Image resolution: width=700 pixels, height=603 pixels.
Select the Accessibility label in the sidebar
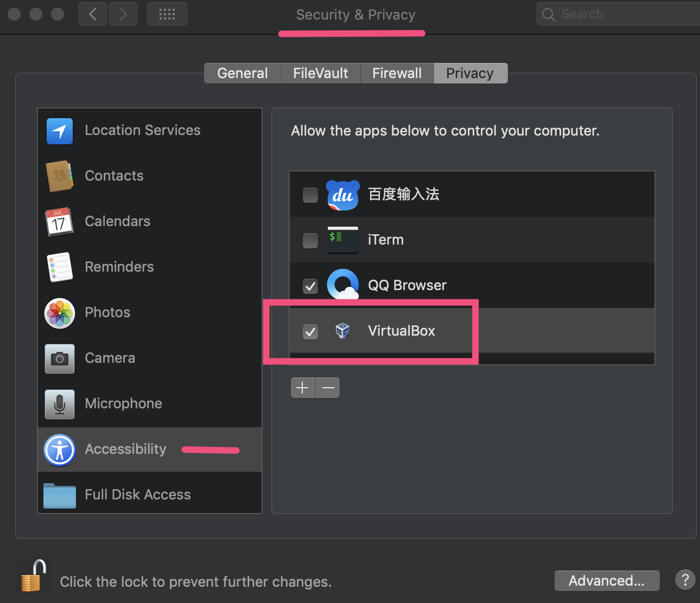point(126,449)
